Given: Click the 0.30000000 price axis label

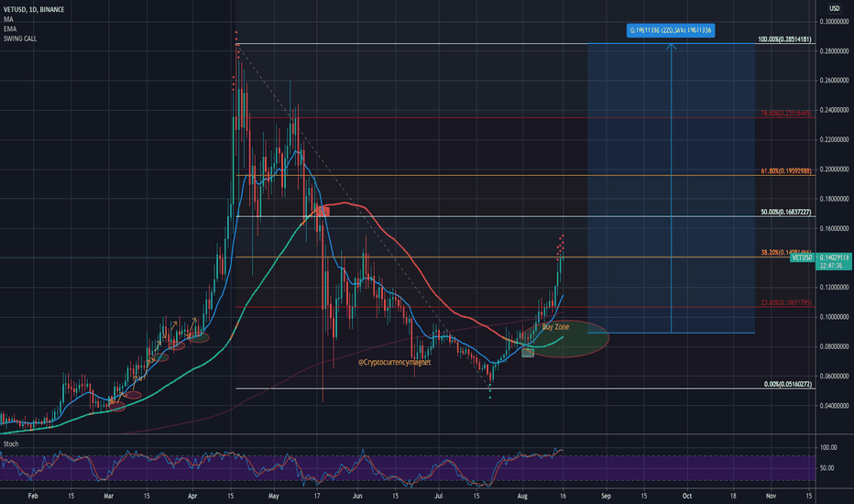Looking at the screenshot, I should click(x=834, y=21).
